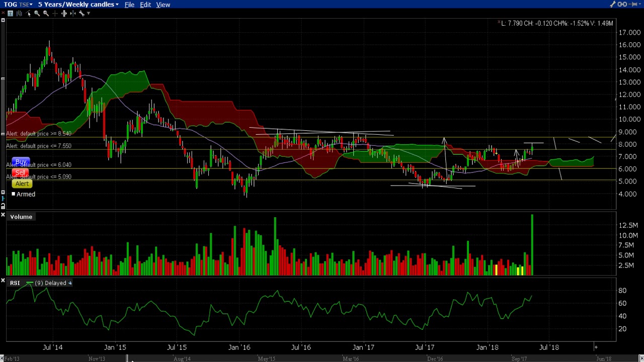Click the lock icon on left chart edge
Screen dimensions: 644x362
pos(3,206)
